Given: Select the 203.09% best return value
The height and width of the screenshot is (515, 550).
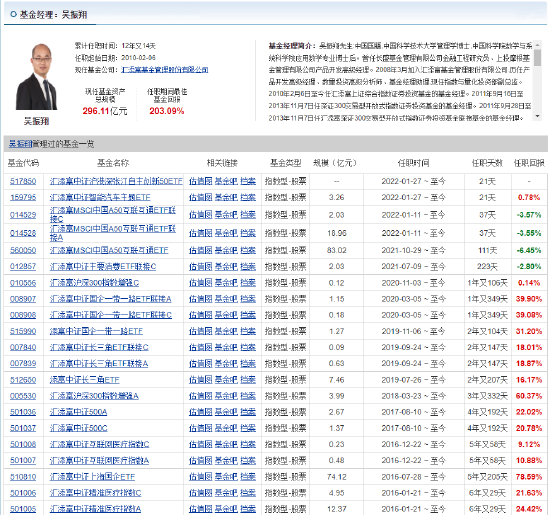Looking at the screenshot, I should pyautogui.click(x=167, y=111).
